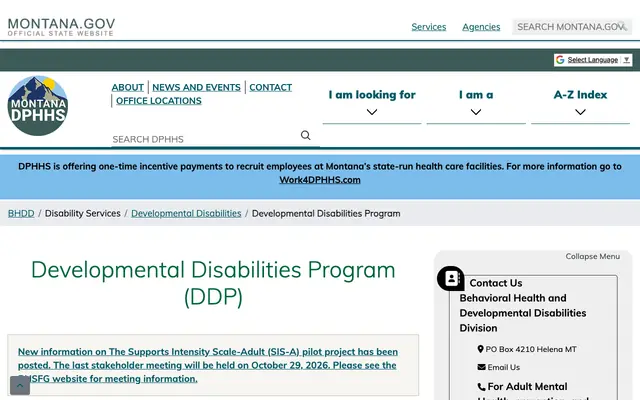Open the Montana.gov official state website logo

point(61,27)
